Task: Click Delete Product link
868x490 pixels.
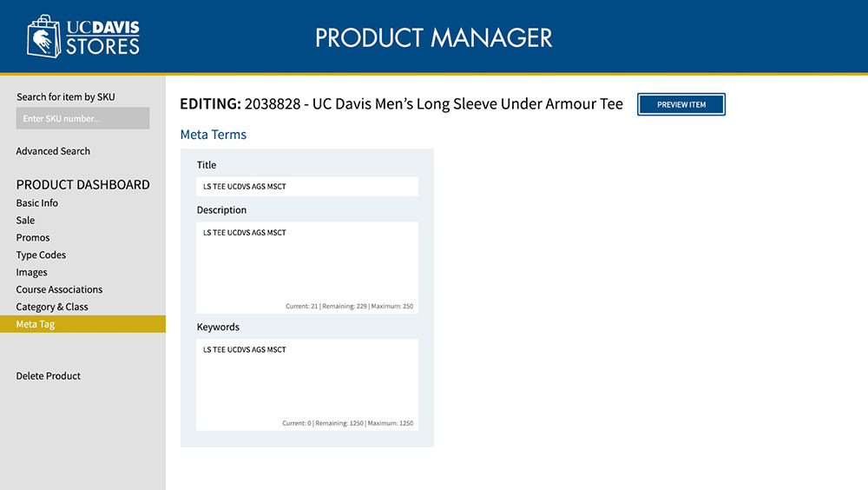Action: point(48,376)
